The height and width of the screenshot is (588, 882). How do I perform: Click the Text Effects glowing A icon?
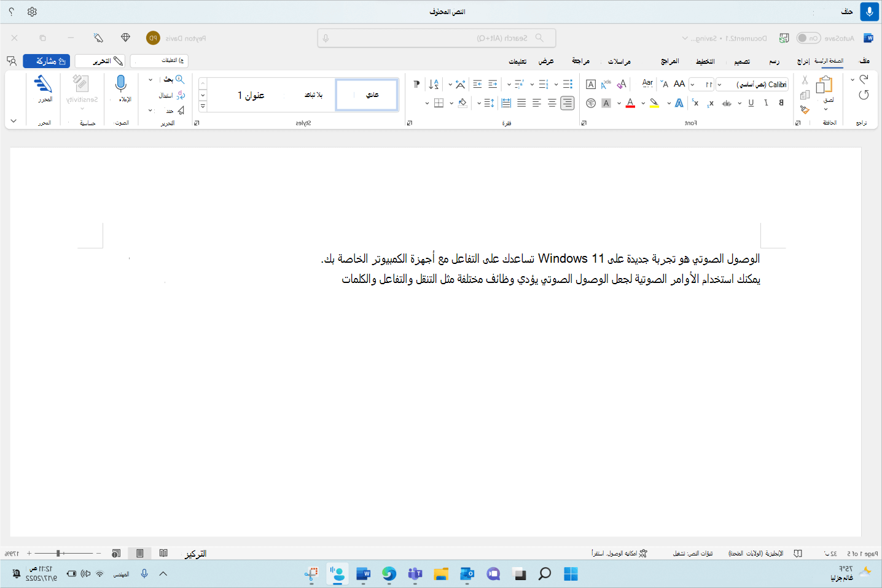679,103
